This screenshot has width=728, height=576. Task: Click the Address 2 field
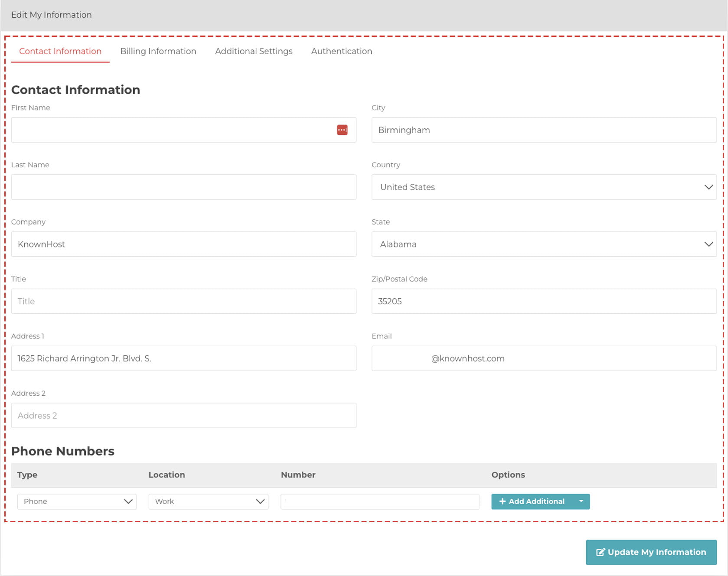point(184,415)
